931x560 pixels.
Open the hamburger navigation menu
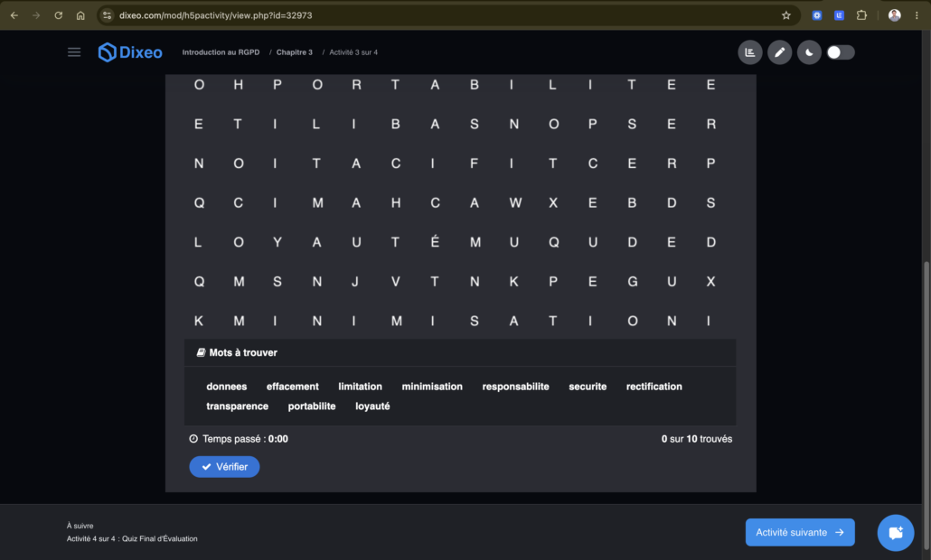73,52
